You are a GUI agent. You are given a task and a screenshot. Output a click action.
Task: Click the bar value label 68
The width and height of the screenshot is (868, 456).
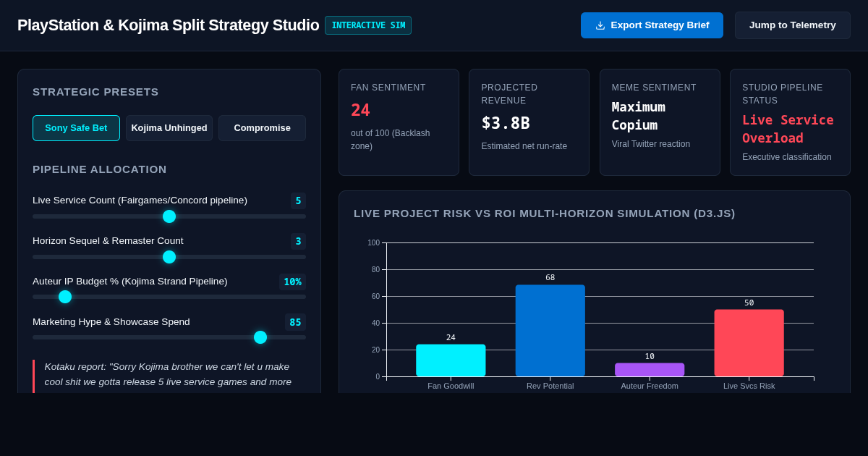pyautogui.click(x=550, y=278)
